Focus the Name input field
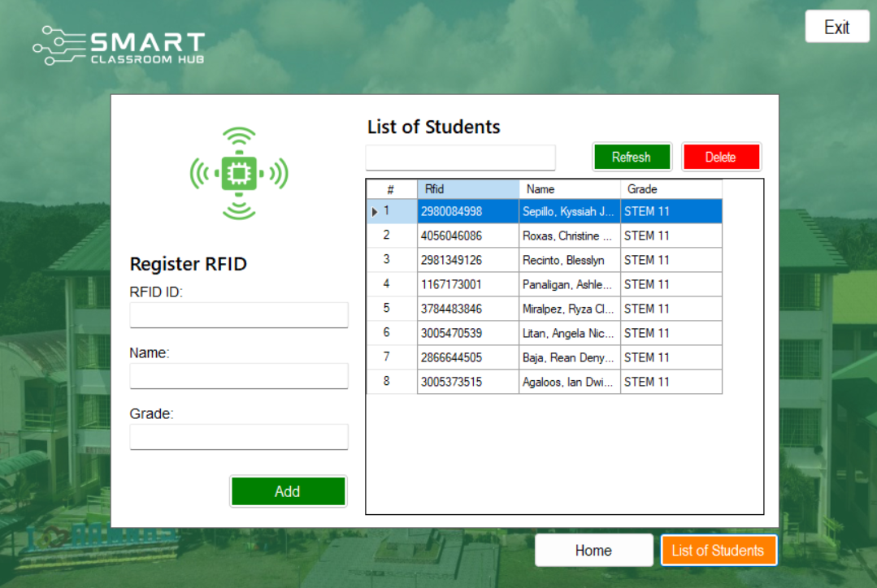 coord(239,376)
